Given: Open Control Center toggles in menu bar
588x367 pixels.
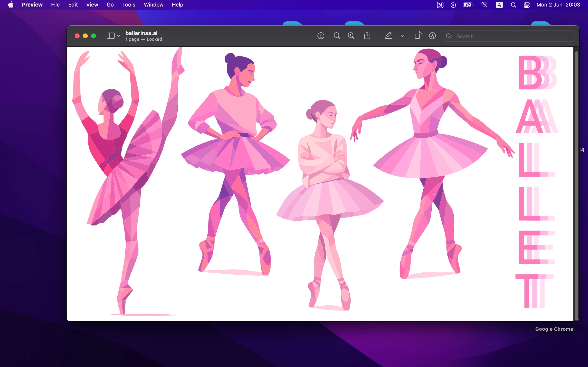Looking at the screenshot, I should click(x=527, y=5).
